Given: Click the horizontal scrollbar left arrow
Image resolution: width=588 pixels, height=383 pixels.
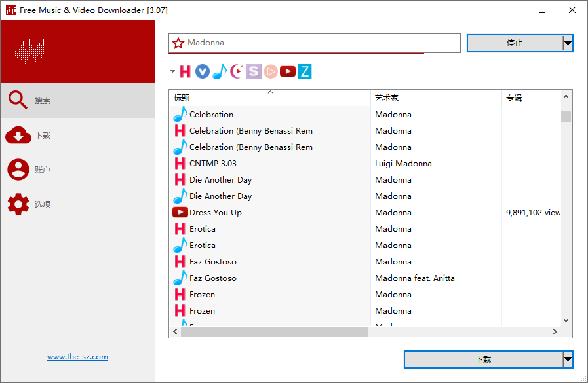Looking at the screenshot, I should tap(175, 332).
